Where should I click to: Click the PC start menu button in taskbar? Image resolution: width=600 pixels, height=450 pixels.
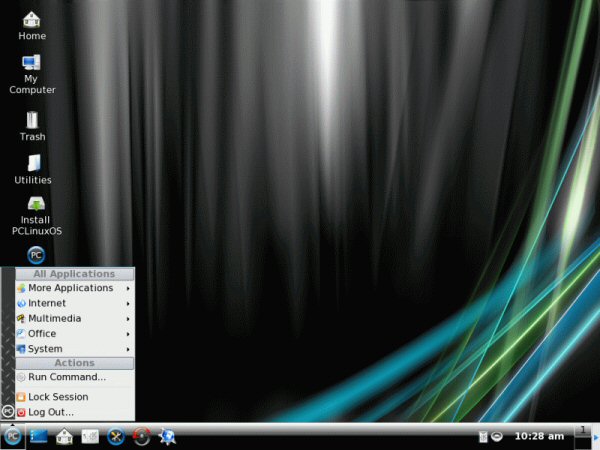pyautogui.click(x=12, y=436)
